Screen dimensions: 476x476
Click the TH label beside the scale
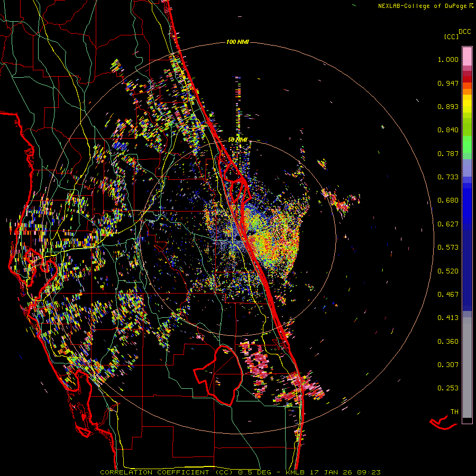coord(454,411)
